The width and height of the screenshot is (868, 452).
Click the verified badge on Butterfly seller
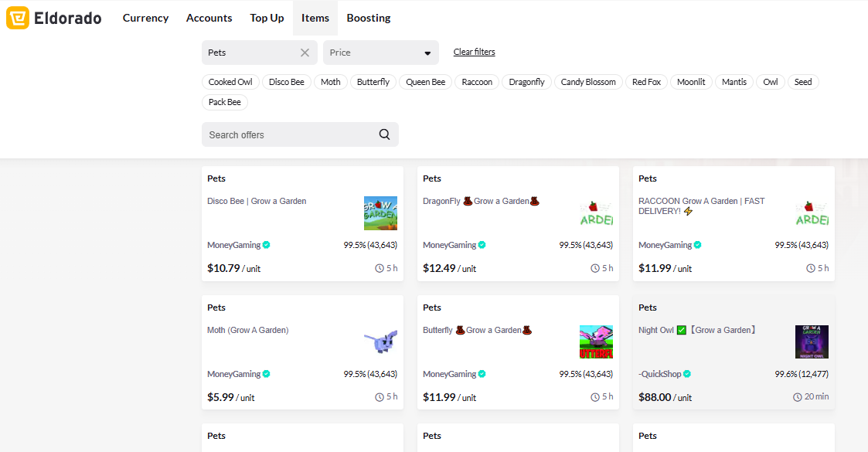click(x=482, y=374)
